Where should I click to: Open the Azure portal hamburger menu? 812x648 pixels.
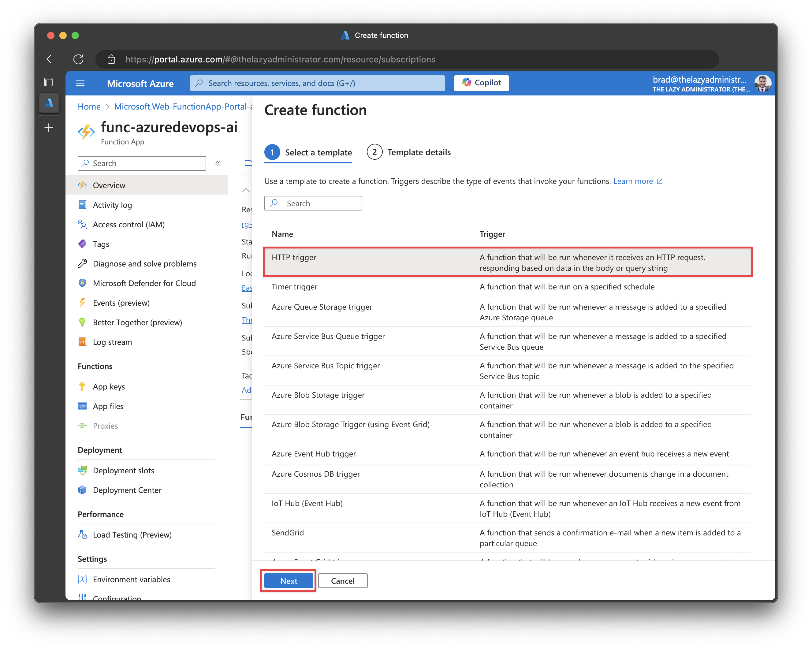[x=80, y=83]
